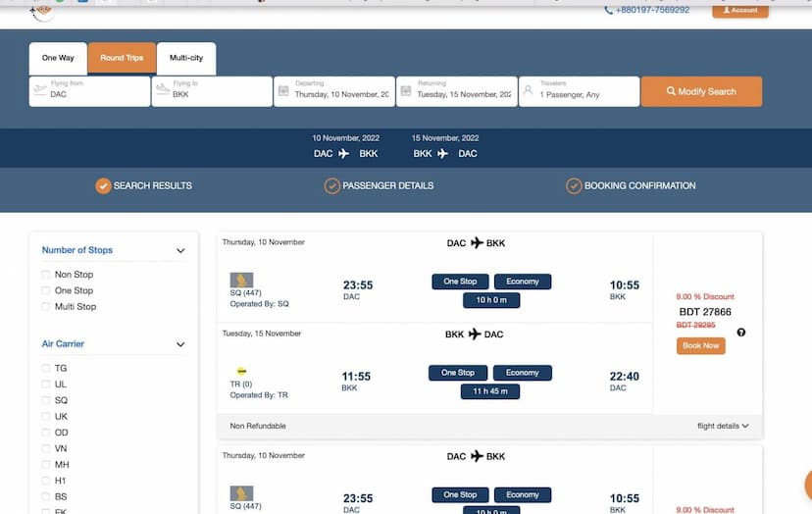Click the help question mark beside the price

pyautogui.click(x=740, y=333)
